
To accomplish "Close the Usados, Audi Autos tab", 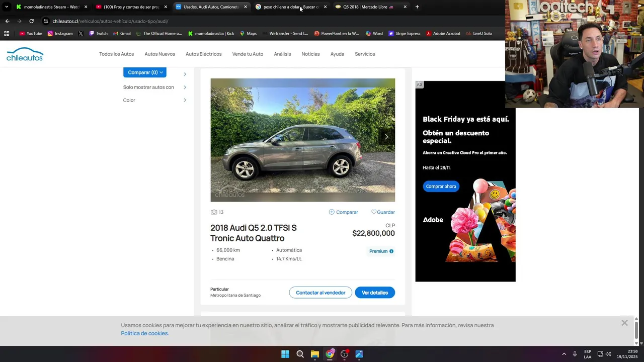I will (246, 7).
